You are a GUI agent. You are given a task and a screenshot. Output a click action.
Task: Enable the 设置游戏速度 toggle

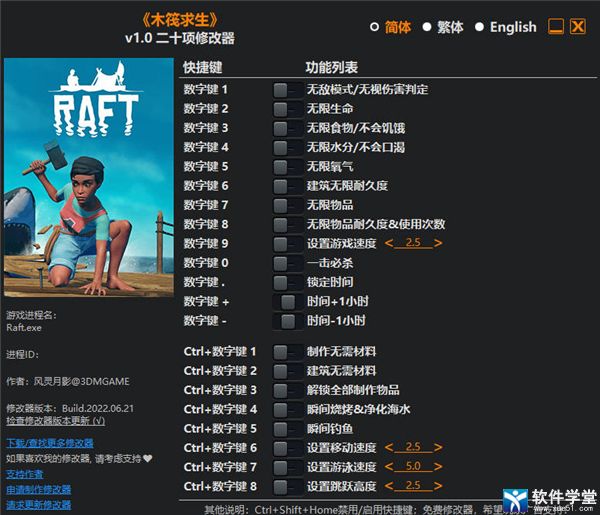click(287, 244)
